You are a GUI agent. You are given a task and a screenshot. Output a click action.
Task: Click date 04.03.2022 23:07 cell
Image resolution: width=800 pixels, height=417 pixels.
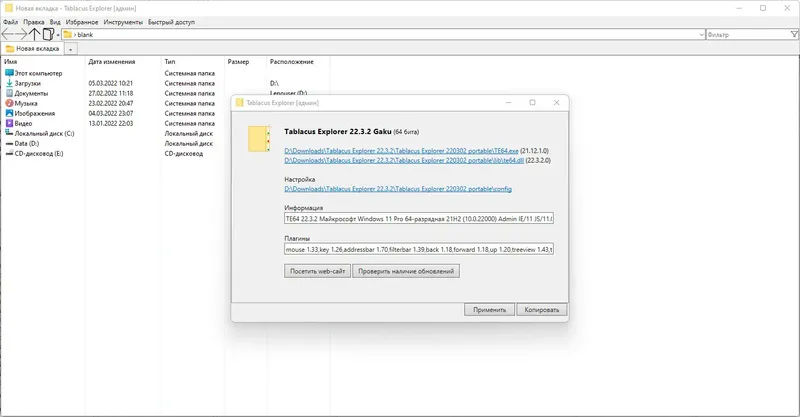click(x=111, y=113)
